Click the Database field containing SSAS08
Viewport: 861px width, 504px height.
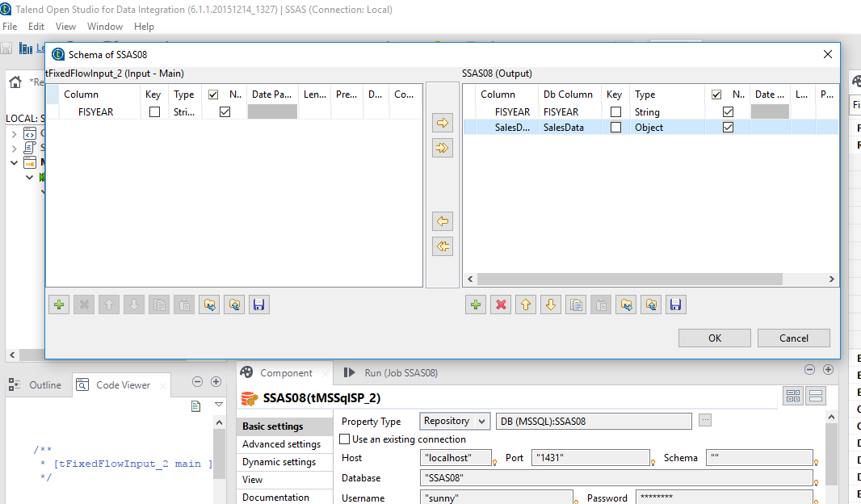pyautogui.click(x=616, y=477)
